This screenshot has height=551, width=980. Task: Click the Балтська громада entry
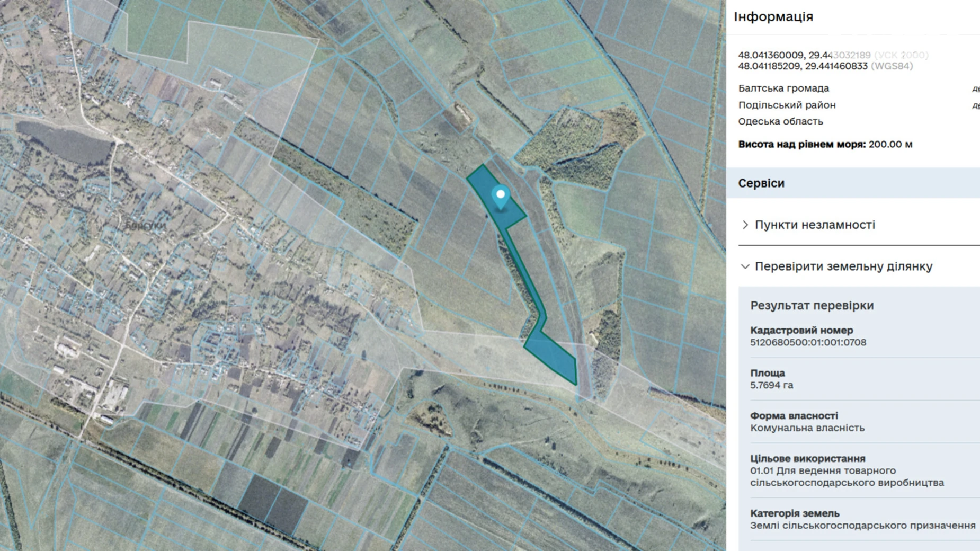point(783,88)
